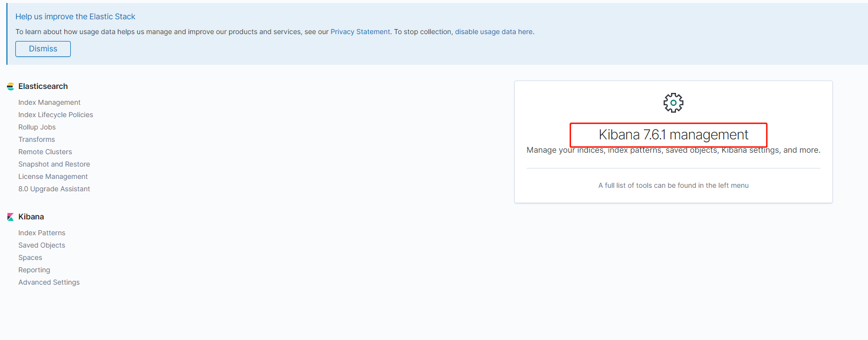
Task: Open Advanced Settings
Action: 49,282
